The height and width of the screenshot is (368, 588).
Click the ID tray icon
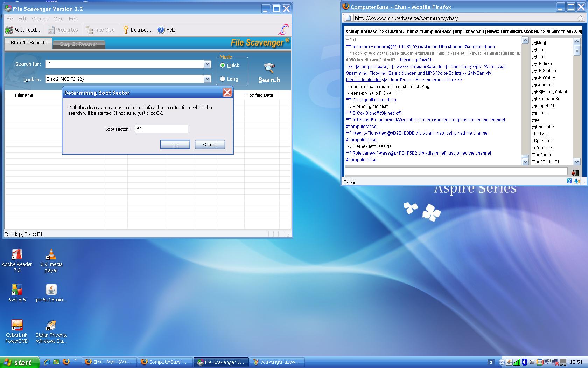[x=540, y=362]
